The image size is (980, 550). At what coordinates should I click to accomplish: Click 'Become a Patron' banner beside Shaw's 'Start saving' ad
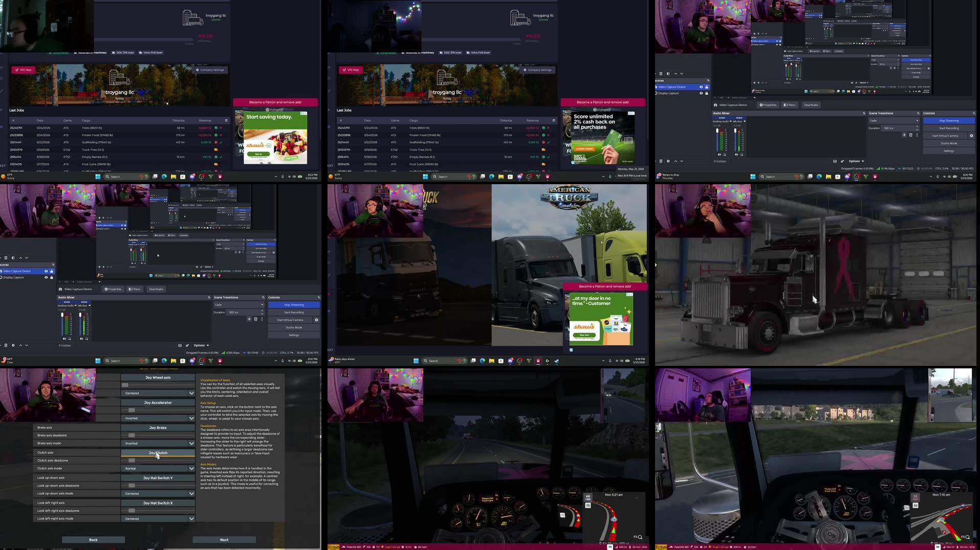pyautogui.click(x=275, y=102)
